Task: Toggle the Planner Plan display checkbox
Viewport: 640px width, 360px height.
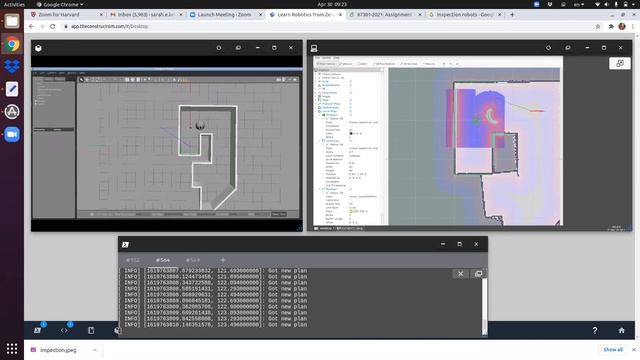Action: tap(351, 104)
